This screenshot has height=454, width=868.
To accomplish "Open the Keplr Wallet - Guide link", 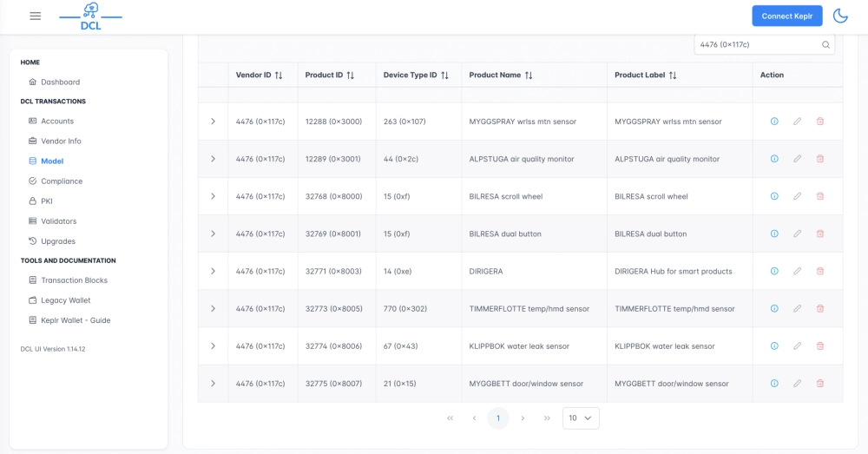I will click(76, 320).
